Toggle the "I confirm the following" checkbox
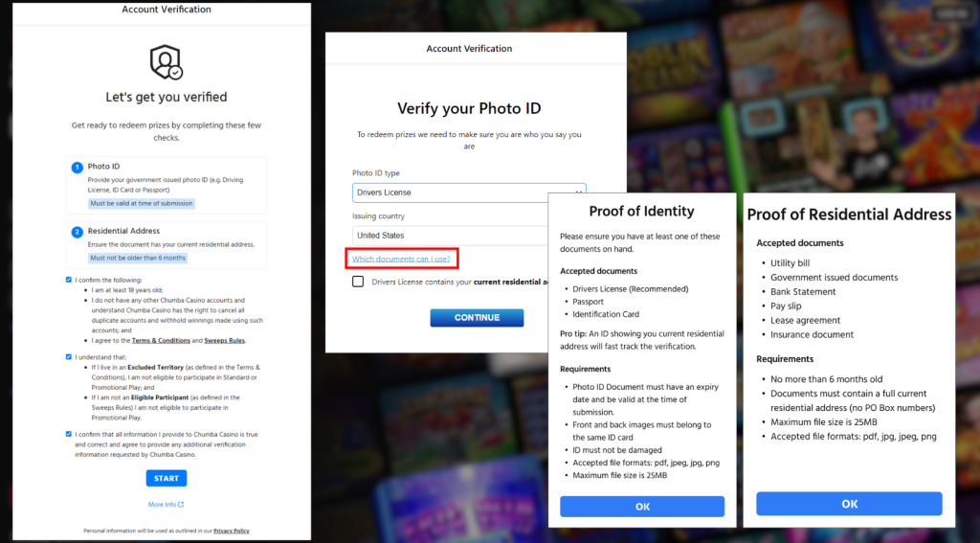The image size is (980, 543). [x=68, y=280]
